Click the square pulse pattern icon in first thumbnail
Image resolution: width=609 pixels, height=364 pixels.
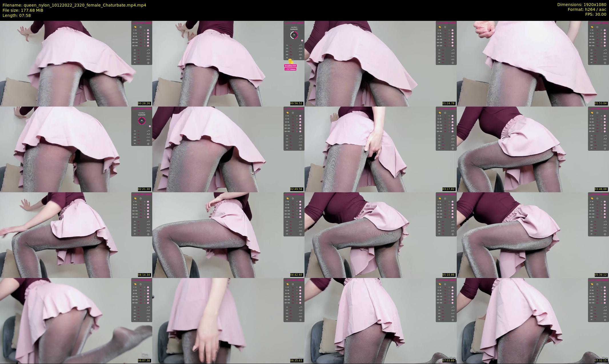[148, 59]
